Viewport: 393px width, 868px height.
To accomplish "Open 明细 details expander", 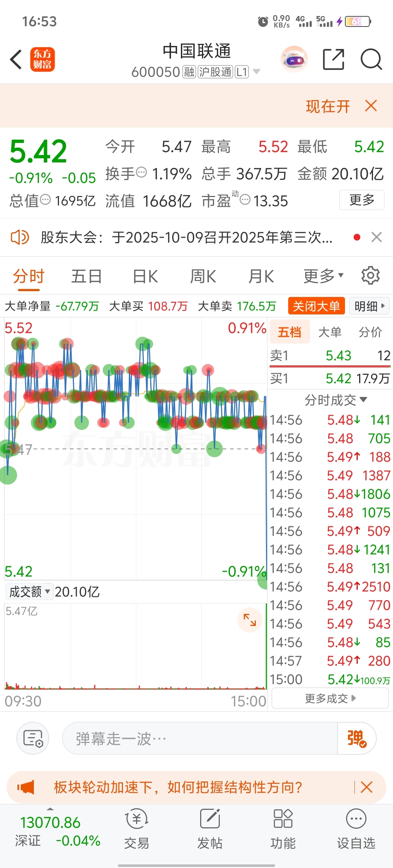I will (369, 306).
